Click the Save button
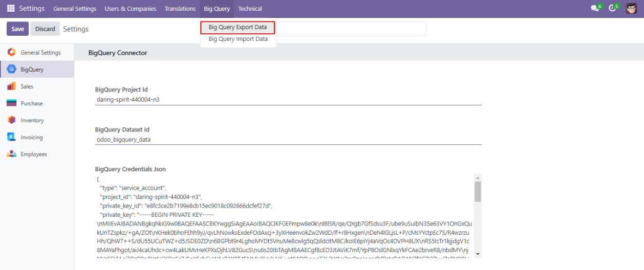 coord(17,29)
